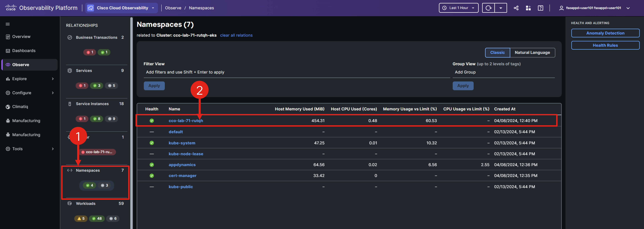Expand the Explore menu chevron

click(x=53, y=79)
